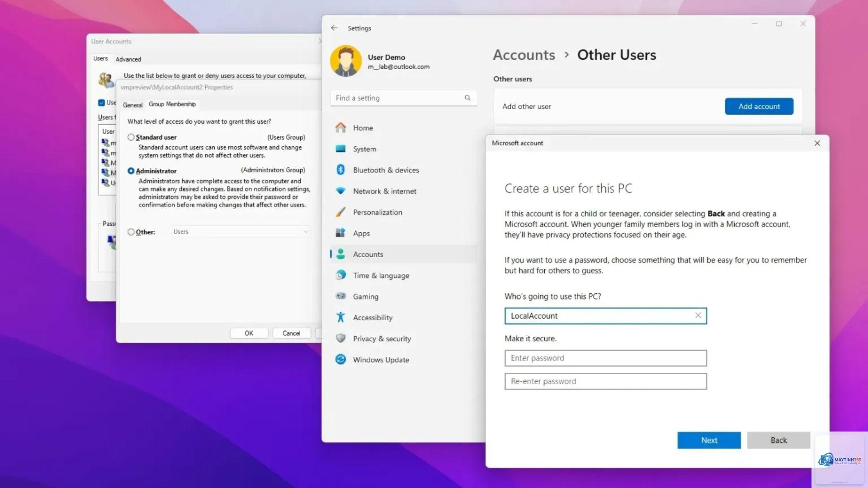The width and height of the screenshot is (868, 488).
Task: Click the User Demo profile avatar
Action: (346, 61)
